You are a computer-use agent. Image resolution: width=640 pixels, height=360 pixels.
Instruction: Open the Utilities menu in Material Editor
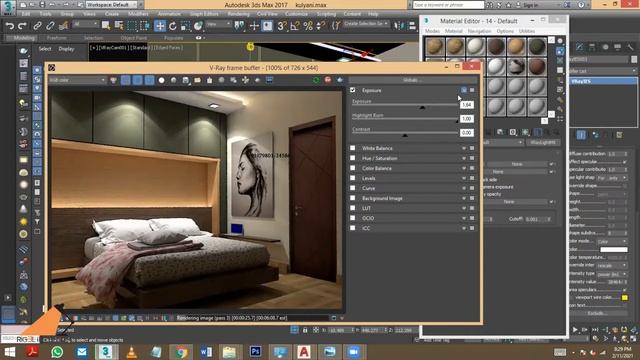pos(527,31)
